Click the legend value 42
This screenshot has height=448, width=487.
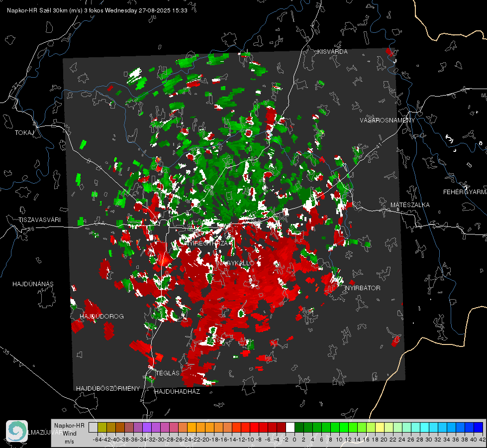[x=483, y=440]
